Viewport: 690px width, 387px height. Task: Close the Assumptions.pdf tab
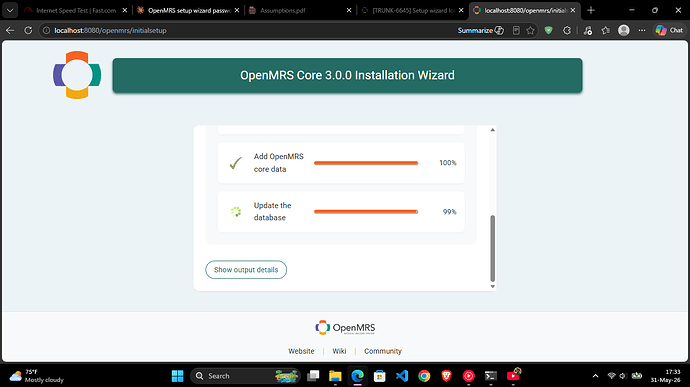point(349,10)
